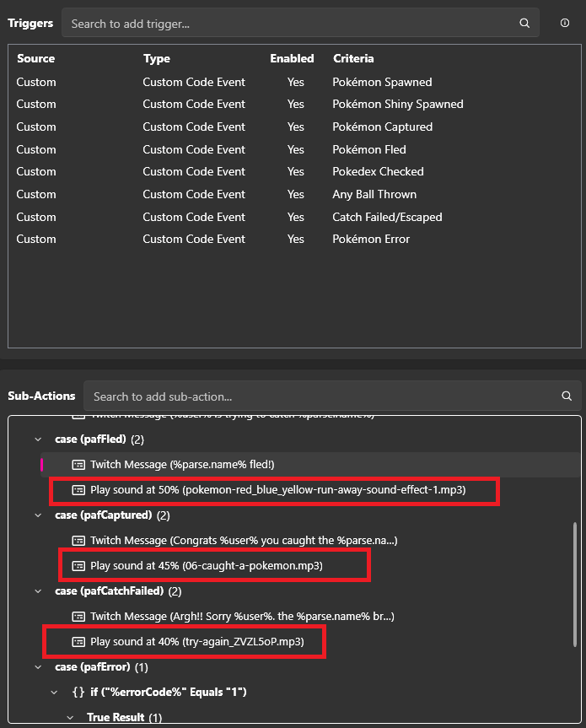The width and height of the screenshot is (586, 728).
Task: Click the Sub-Actions list vertical scrollbar
Action: point(575,582)
